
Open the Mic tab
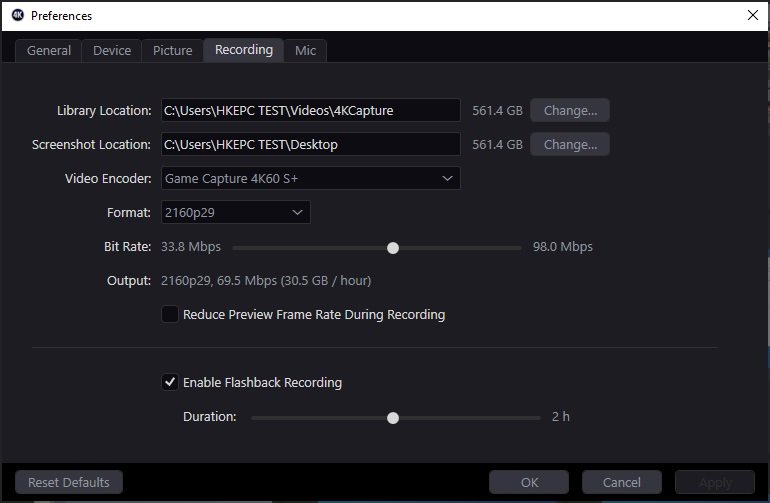(x=305, y=51)
